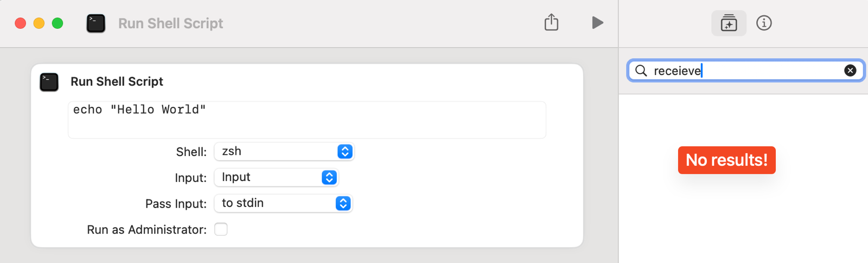
Task: Open the Action Library panel icon
Action: (x=729, y=23)
